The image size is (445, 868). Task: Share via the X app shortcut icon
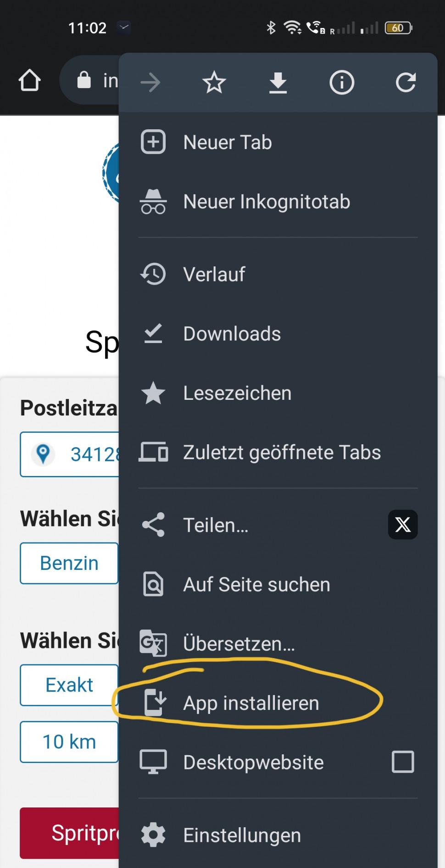(x=402, y=525)
